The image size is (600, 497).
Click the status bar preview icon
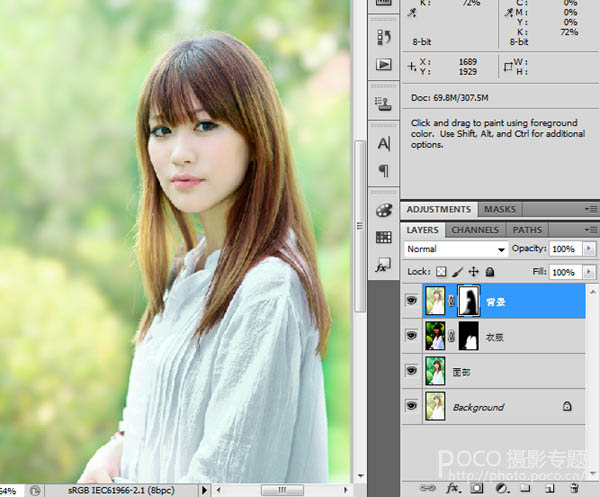pos(35,490)
